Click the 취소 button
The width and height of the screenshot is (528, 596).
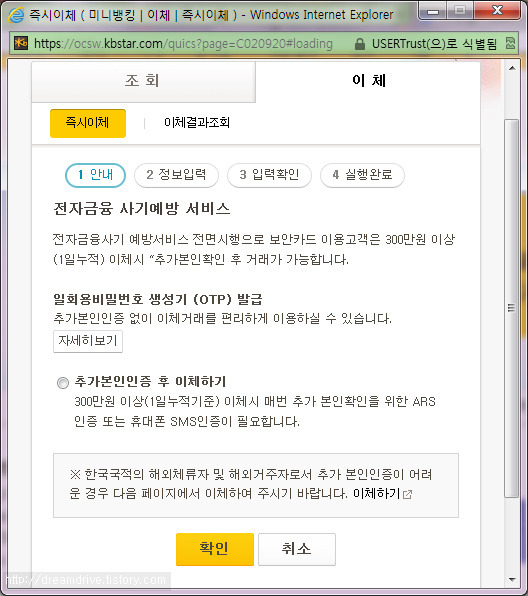(x=297, y=549)
